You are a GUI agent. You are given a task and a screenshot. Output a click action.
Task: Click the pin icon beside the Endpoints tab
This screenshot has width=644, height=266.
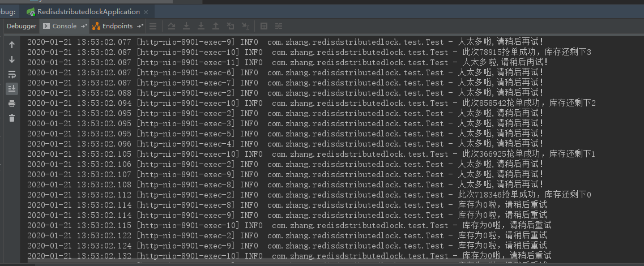pyautogui.click(x=140, y=26)
